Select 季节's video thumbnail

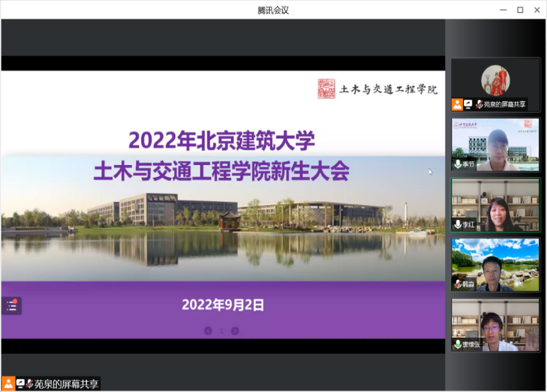495,144
